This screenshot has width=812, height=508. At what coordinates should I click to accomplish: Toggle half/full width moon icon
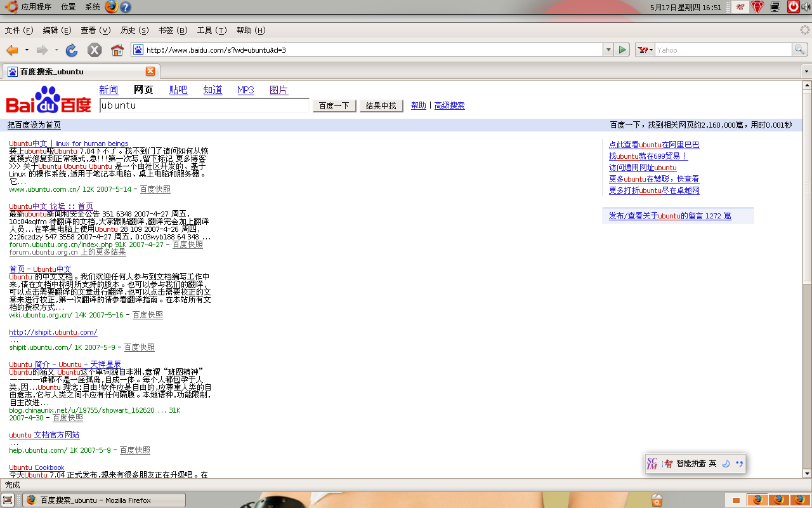point(726,464)
